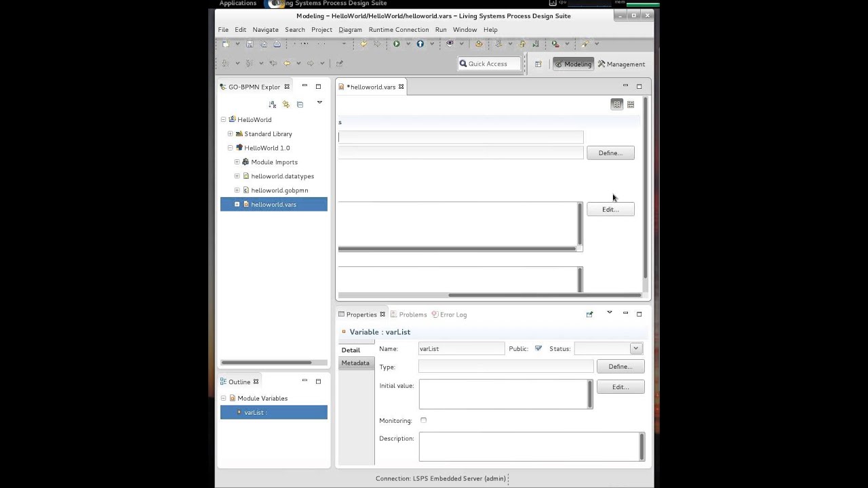Click the HelloWorld project icon in tree
The image size is (868, 488).
click(x=232, y=120)
